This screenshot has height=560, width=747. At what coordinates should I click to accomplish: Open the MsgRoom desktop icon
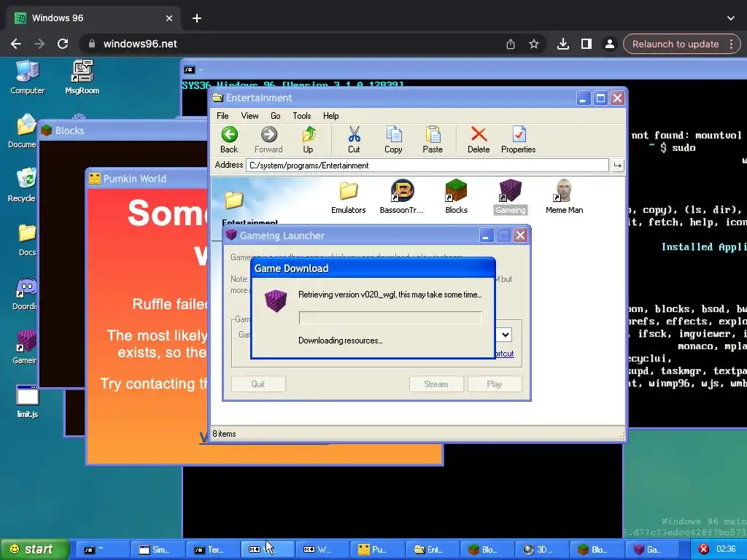[x=82, y=77]
